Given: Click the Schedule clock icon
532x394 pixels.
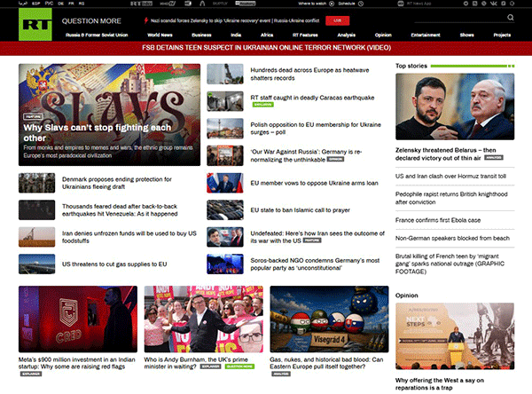Looking at the screenshot, I should [x=361, y=4].
